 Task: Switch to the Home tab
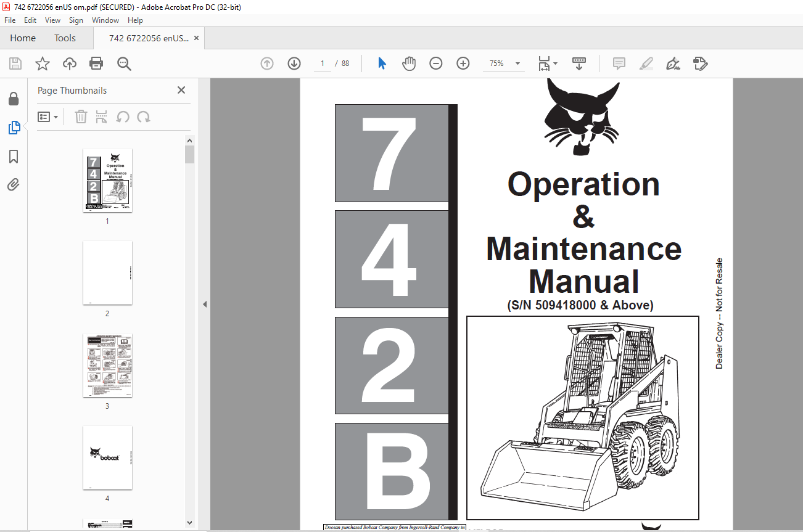23,38
